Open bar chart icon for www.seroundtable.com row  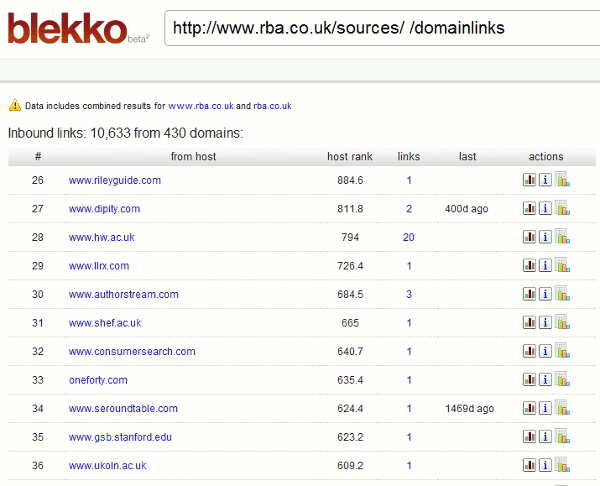coord(529,408)
